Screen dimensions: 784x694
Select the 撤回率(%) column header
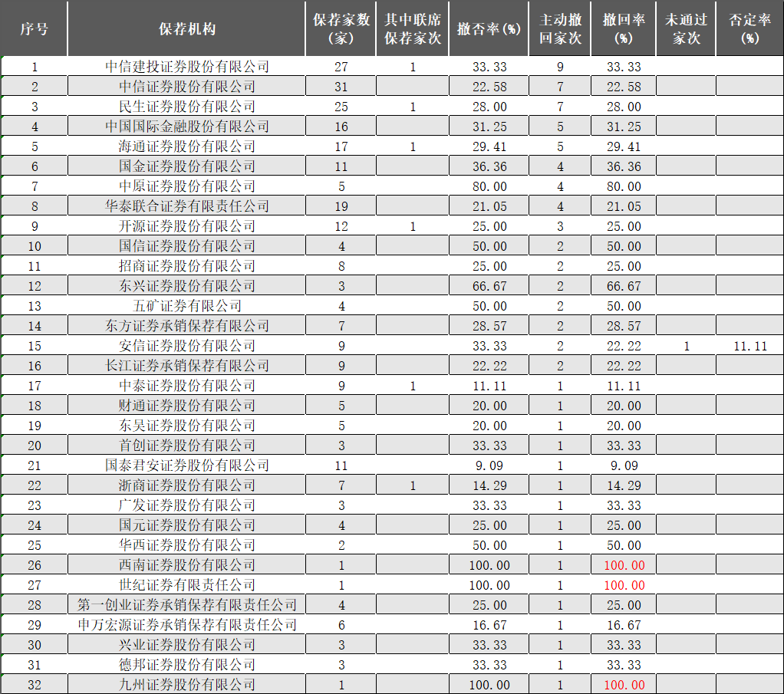[x=623, y=28]
